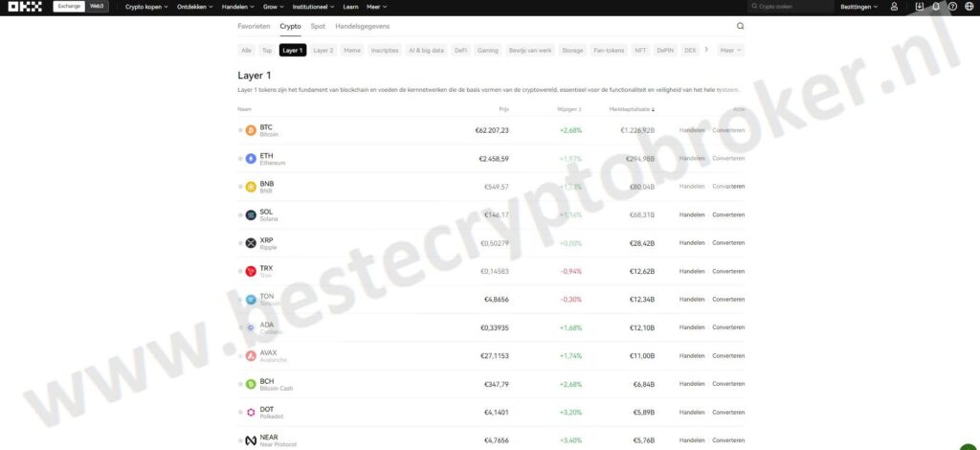Click the globe language icon
The width and height of the screenshot is (980, 450).
(969, 7)
